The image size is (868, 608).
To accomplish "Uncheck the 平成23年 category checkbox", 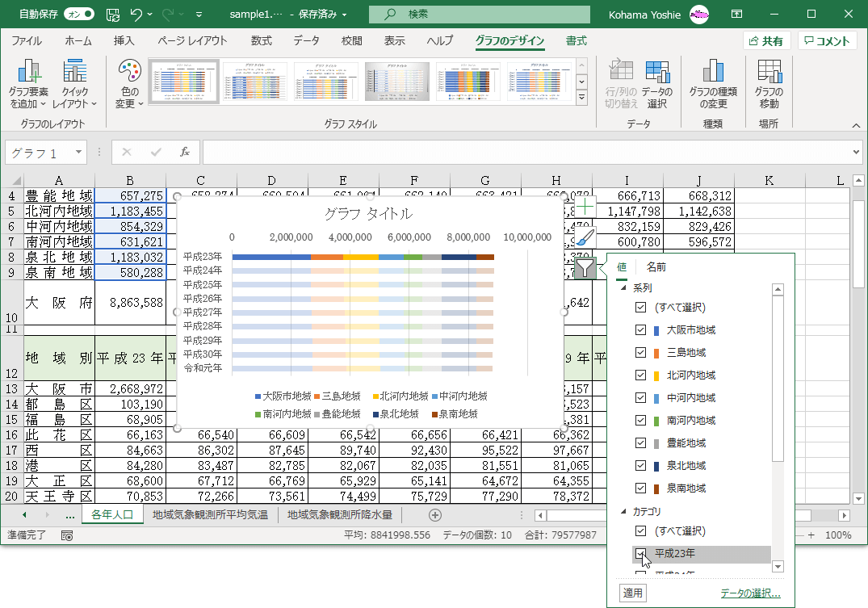I will (641, 554).
